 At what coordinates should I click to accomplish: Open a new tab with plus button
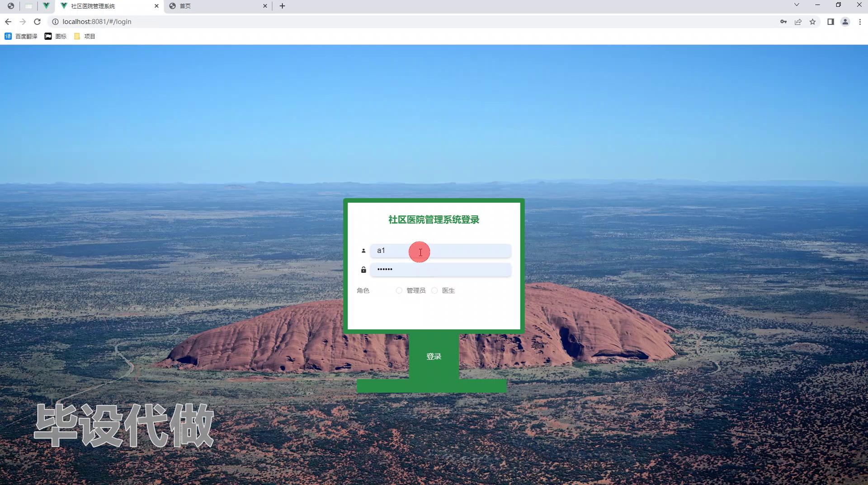click(x=282, y=6)
